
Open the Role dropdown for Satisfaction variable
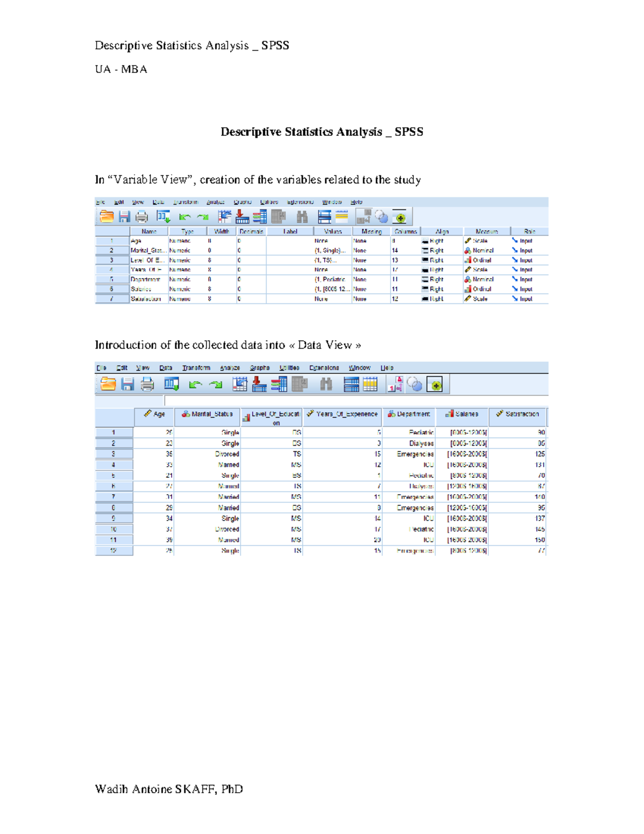click(523, 299)
